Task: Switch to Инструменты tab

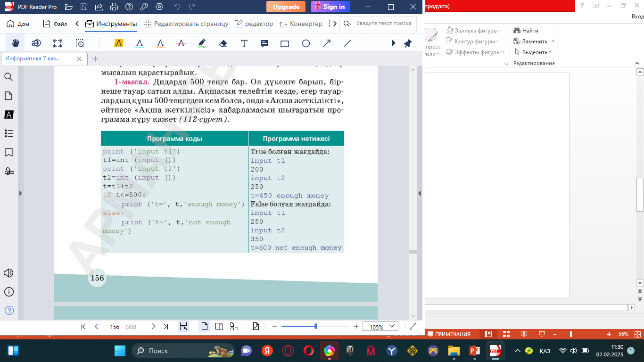Action: (x=111, y=24)
